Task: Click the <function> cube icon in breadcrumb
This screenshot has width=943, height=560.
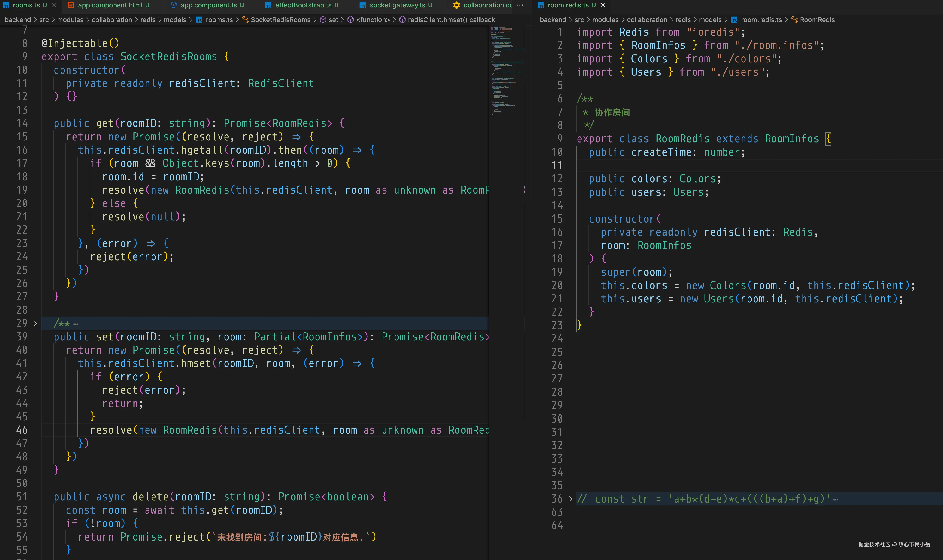Action: click(351, 20)
